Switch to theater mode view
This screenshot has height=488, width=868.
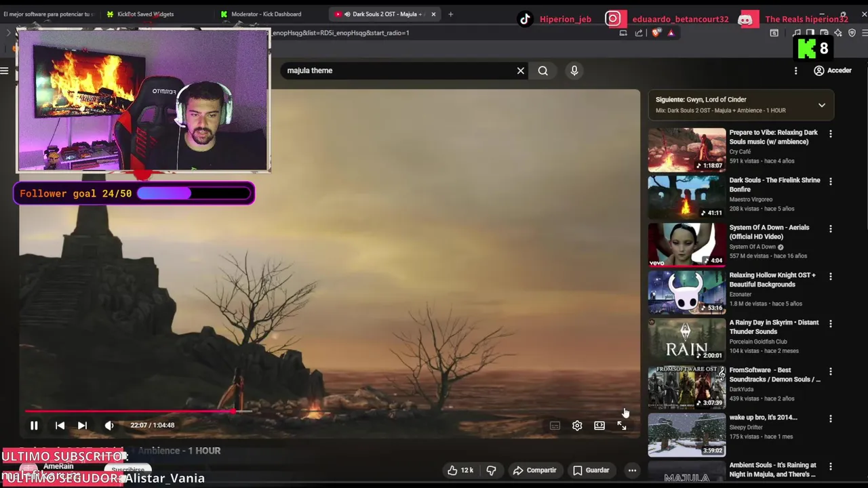pos(599,426)
